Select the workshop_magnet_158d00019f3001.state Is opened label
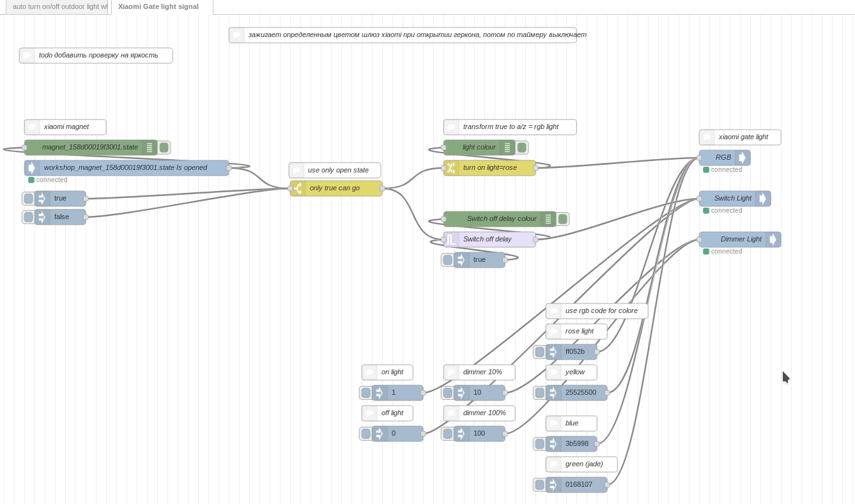This screenshot has height=504, width=855. [x=125, y=168]
